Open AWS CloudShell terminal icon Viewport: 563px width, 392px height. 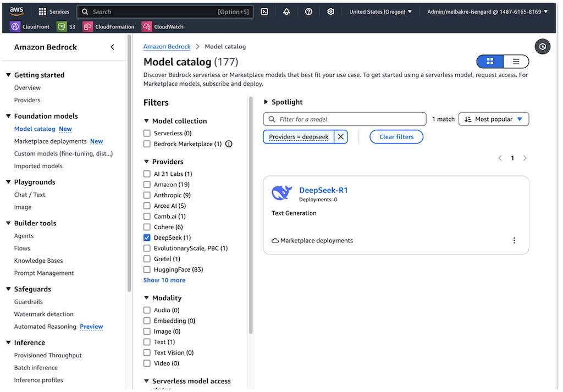(x=264, y=12)
